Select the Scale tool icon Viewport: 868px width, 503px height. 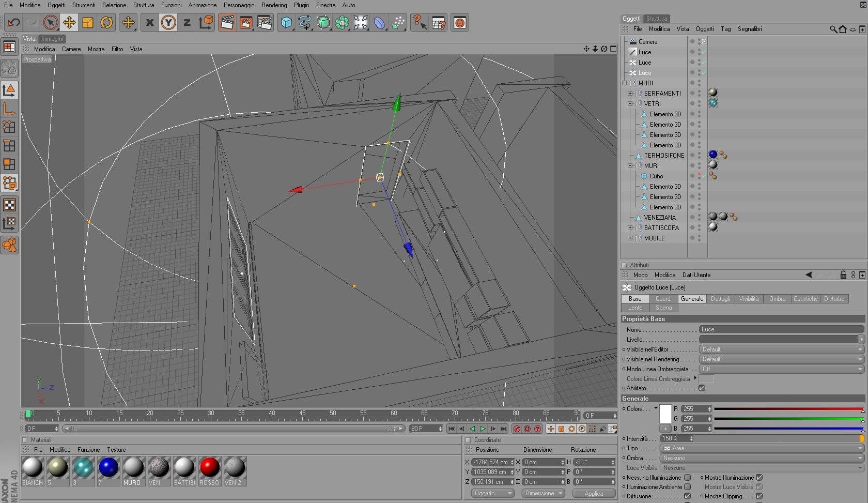[x=88, y=22]
